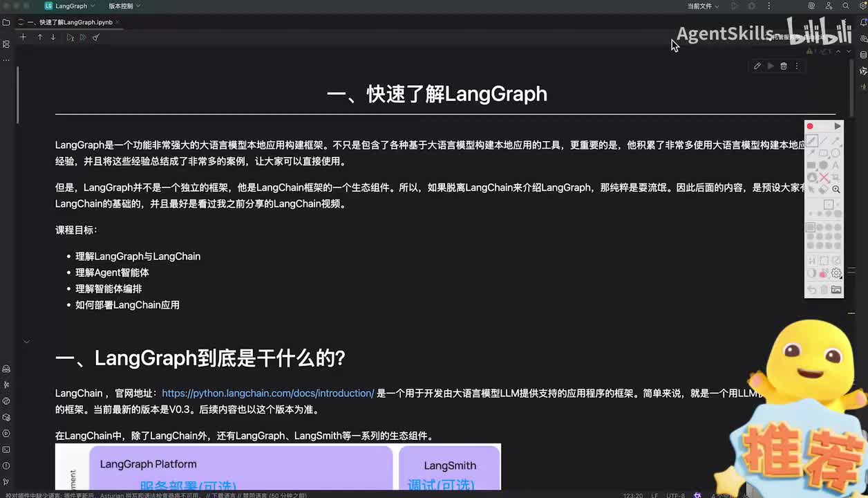Open cell more actions vertical dots
Image resolution: width=868 pixels, height=498 pixels.
pyautogui.click(x=797, y=66)
